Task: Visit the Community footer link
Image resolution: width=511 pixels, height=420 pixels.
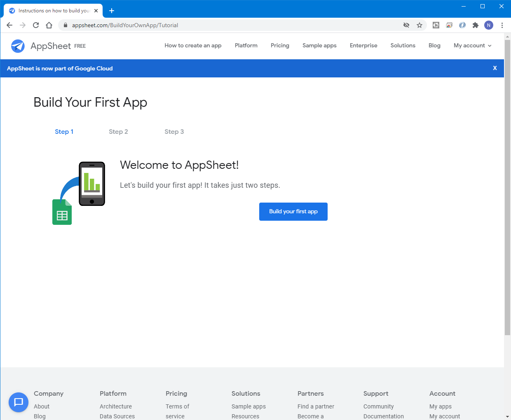Action: pos(378,406)
